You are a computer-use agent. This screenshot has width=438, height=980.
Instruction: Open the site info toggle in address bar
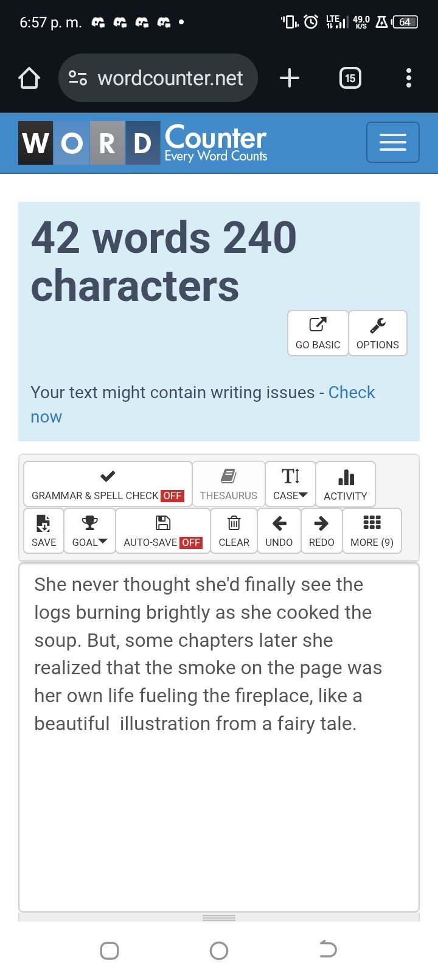point(78,78)
